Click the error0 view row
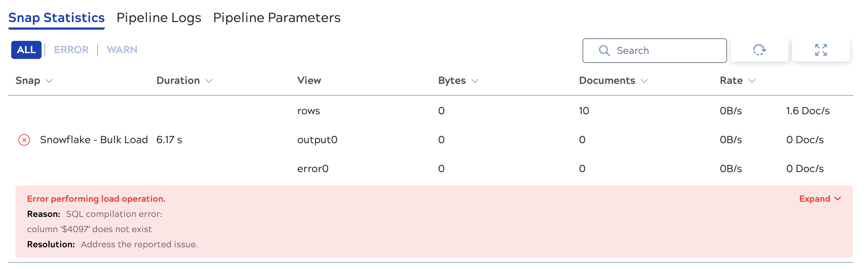Viewport: 868px width, 269px height. 313,168
